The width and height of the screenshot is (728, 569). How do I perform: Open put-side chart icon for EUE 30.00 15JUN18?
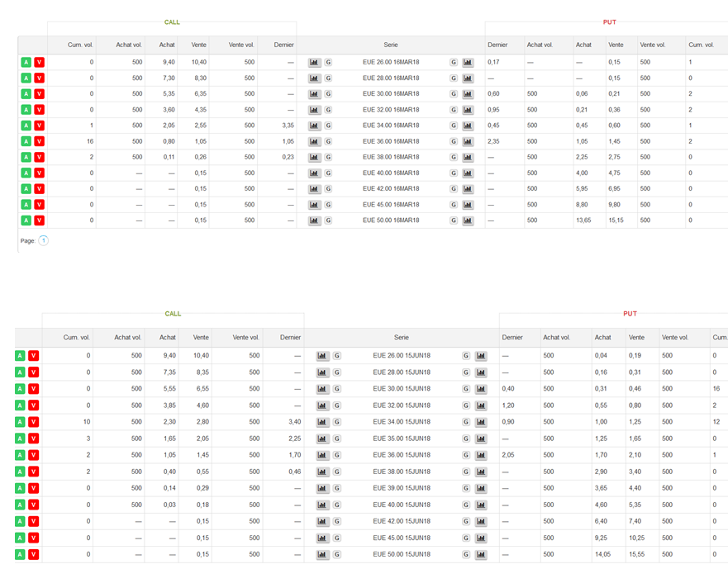click(481, 389)
